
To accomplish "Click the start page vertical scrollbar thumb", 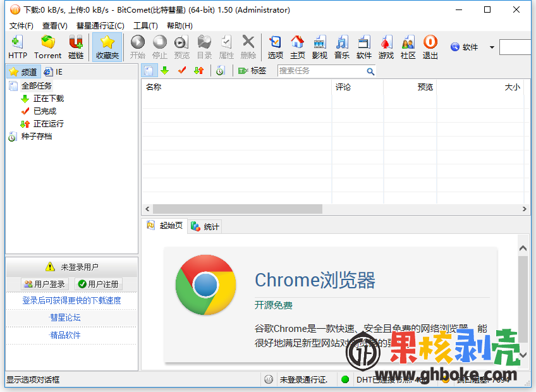I will (523, 299).
